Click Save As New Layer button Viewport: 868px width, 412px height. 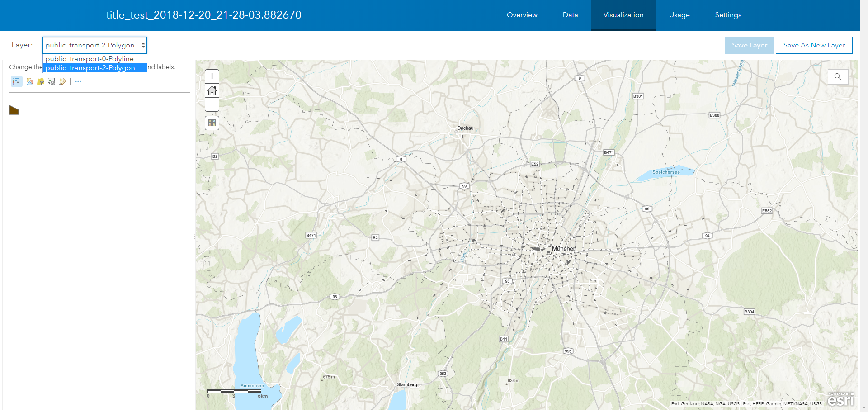[x=814, y=45]
